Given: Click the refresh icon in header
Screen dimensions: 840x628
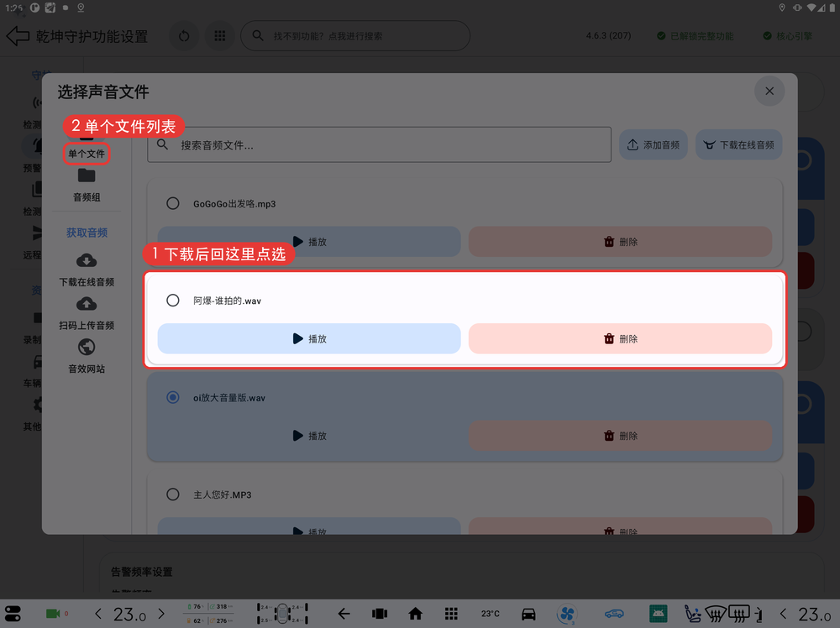Looking at the screenshot, I should click(x=184, y=36).
